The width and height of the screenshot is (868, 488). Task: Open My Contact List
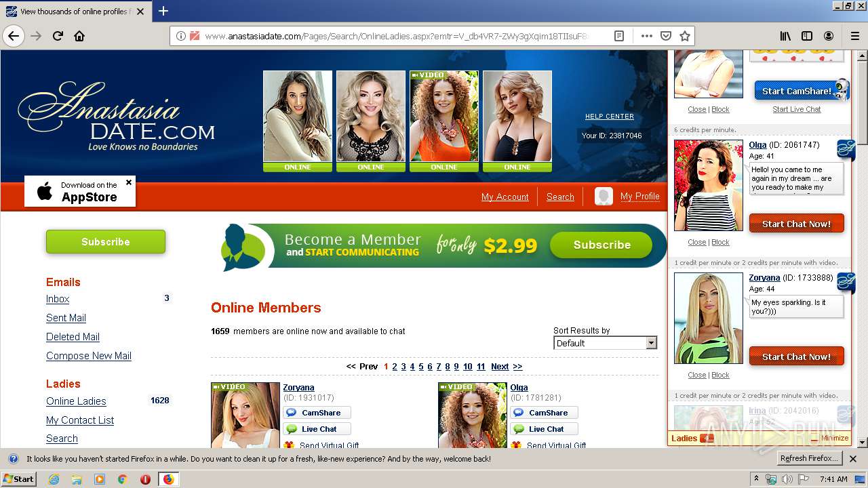click(80, 420)
